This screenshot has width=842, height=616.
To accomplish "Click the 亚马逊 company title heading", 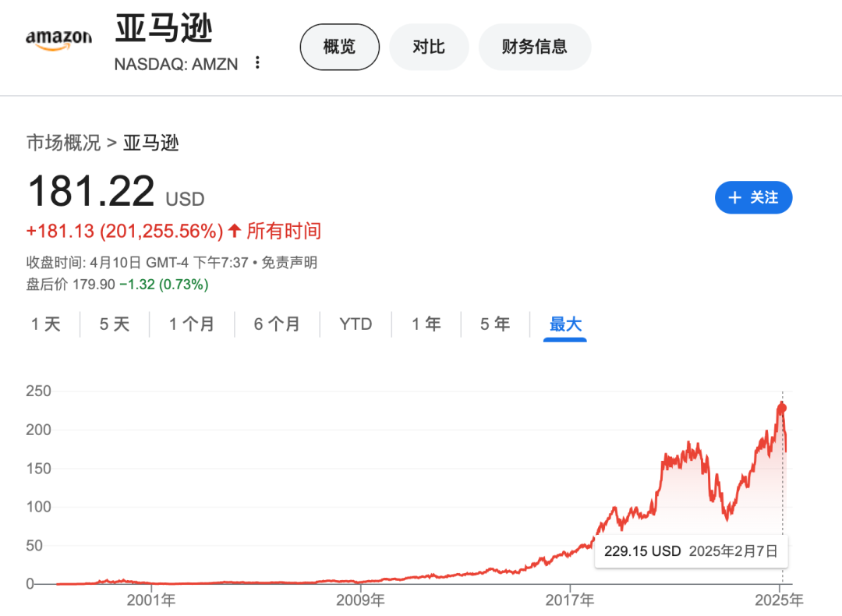I will pos(164,29).
